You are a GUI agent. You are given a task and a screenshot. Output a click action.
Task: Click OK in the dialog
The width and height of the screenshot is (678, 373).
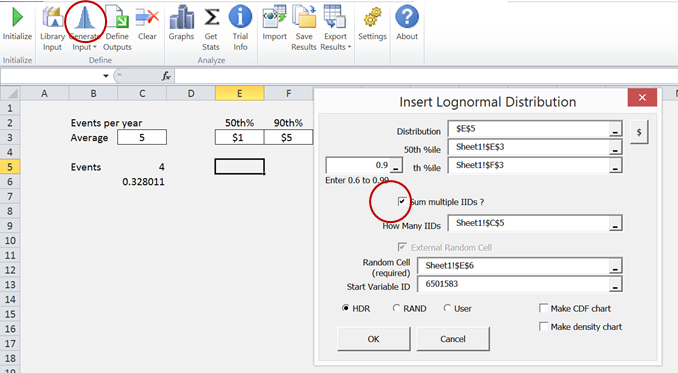click(x=374, y=339)
